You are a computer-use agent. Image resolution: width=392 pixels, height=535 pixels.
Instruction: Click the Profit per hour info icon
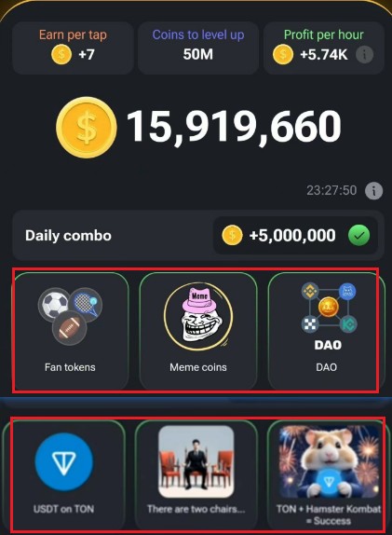(x=364, y=54)
